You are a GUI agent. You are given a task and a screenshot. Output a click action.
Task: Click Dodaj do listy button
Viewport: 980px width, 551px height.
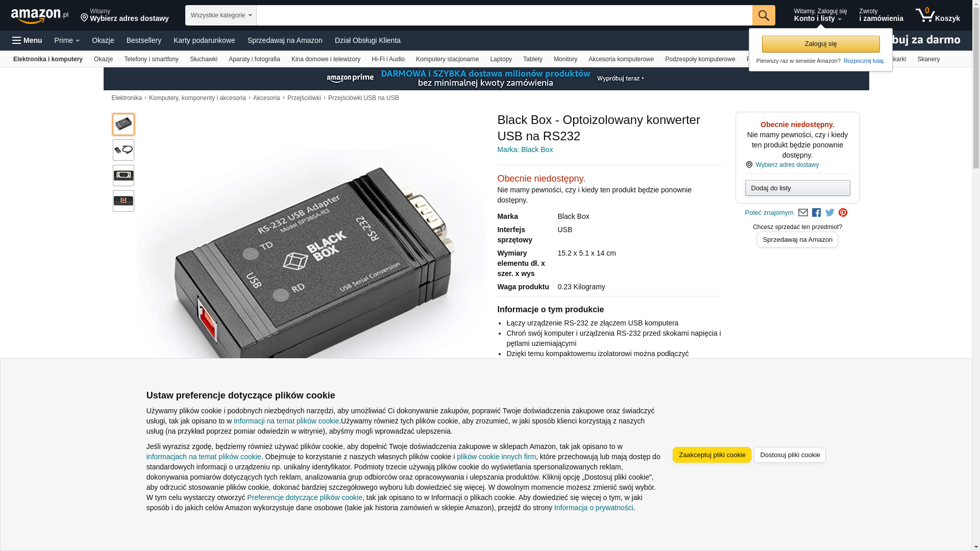coord(797,188)
